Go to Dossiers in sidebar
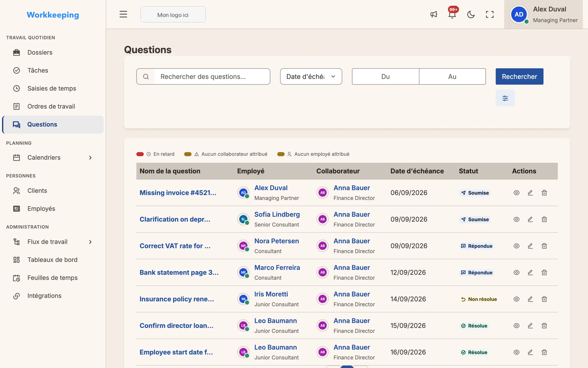The height and width of the screenshot is (368, 588). 53,52
